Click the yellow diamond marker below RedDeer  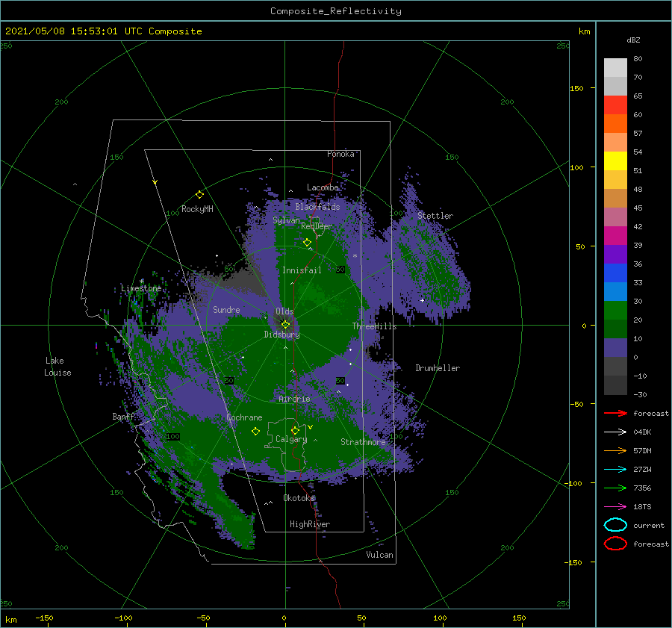[x=307, y=243]
